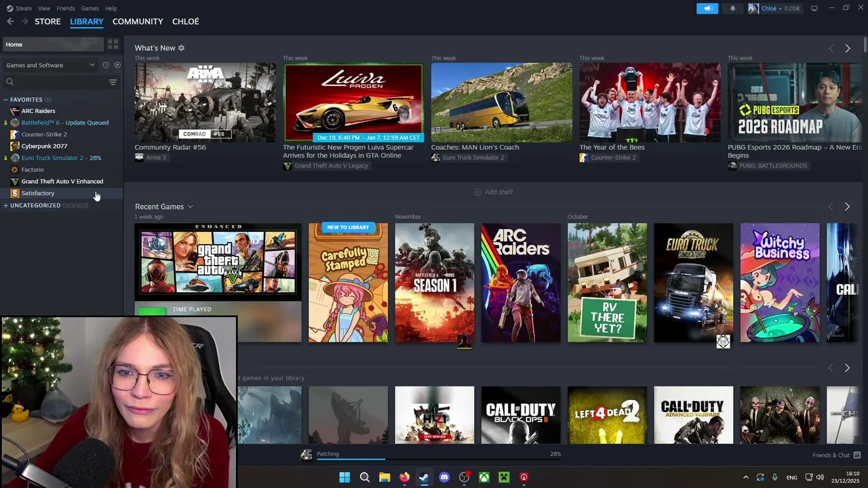Open the Games menu
868x488 pixels.
tap(90, 8)
